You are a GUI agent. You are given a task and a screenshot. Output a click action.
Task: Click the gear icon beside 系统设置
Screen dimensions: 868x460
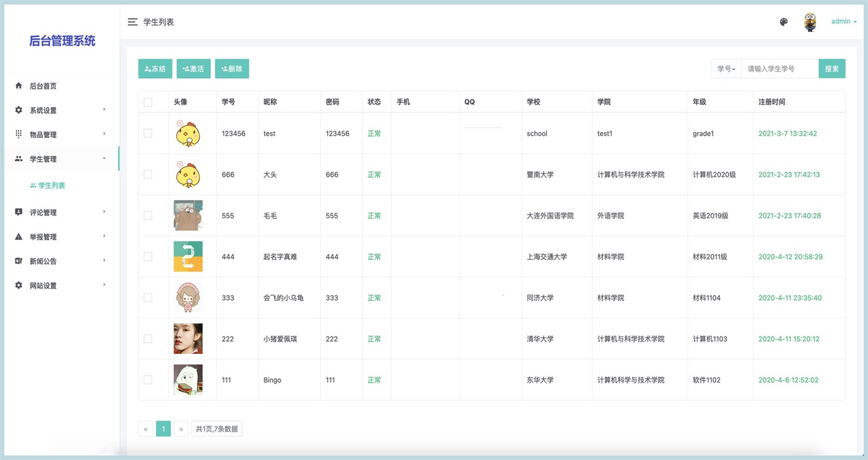click(x=19, y=110)
